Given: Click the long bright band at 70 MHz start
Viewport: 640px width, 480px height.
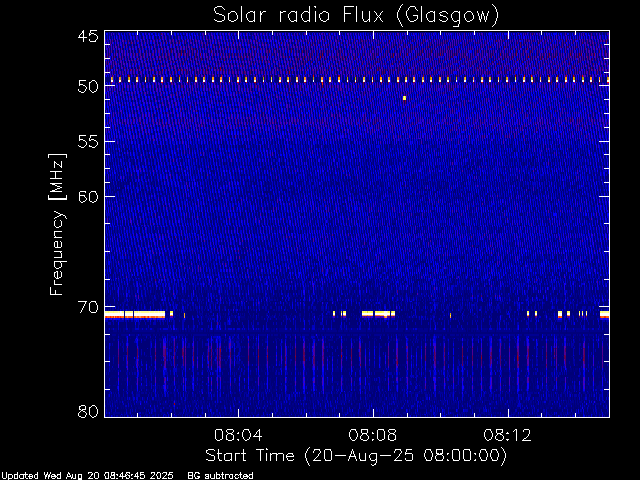Looking at the screenshot, I should [x=135, y=314].
